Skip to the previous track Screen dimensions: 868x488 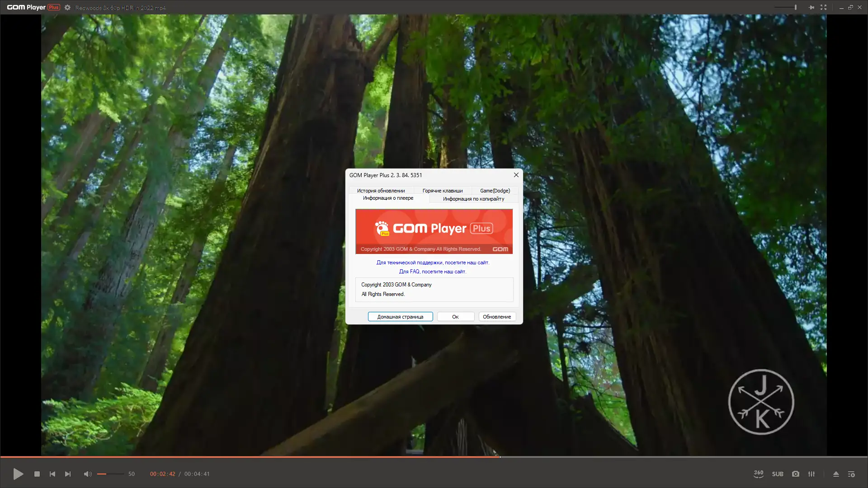[x=52, y=474]
